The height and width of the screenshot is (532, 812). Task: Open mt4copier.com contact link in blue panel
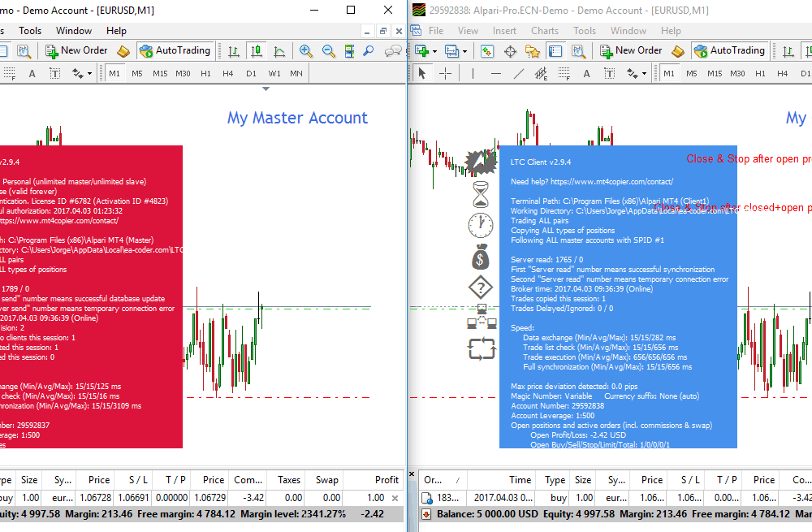[611, 182]
